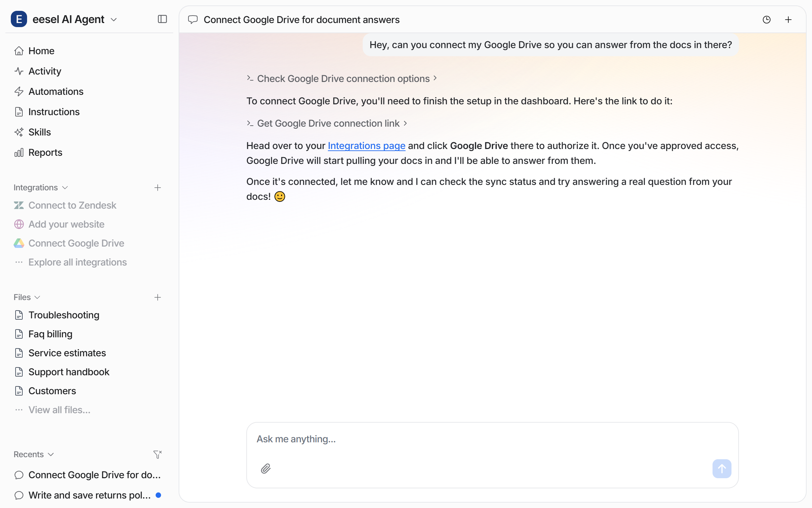Follow the Integrations page link
The image size is (812, 508).
pyautogui.click(x=366, y=146)
